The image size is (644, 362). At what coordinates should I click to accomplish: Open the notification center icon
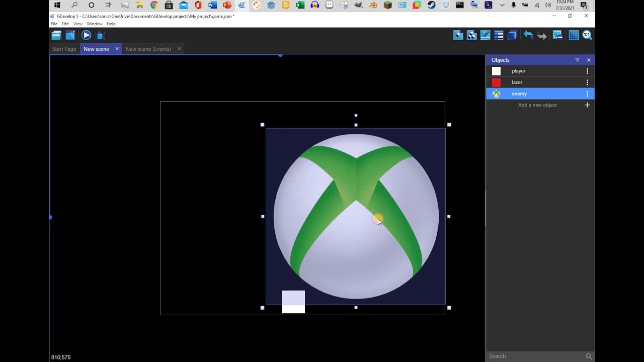click(585, 6)
